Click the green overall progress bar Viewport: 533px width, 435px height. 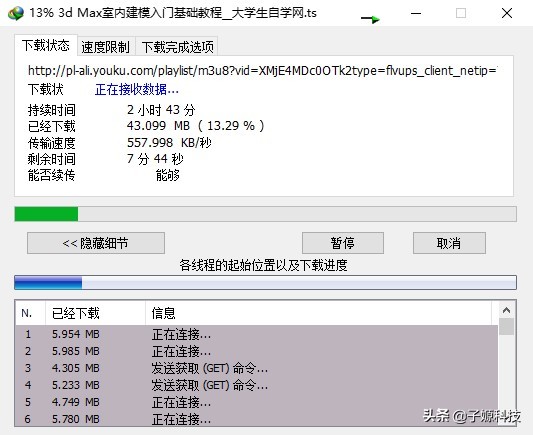tap(265, 214)
